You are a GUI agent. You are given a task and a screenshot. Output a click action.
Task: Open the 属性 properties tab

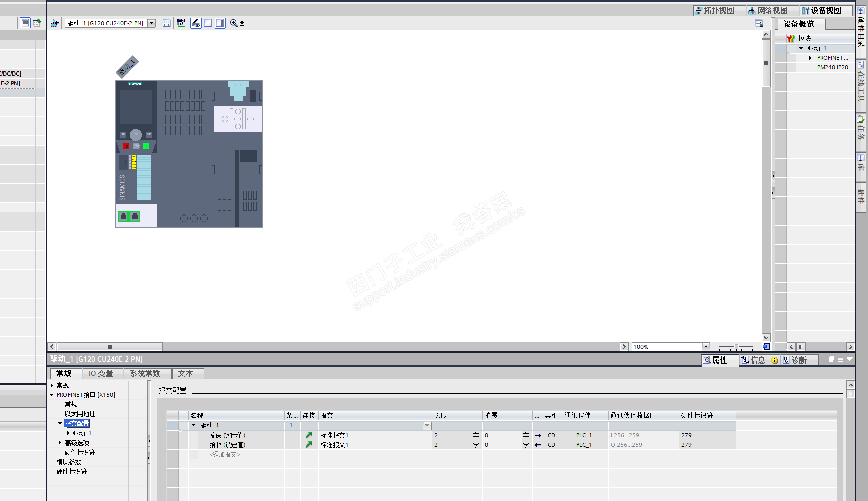click(x=720, y=360)
